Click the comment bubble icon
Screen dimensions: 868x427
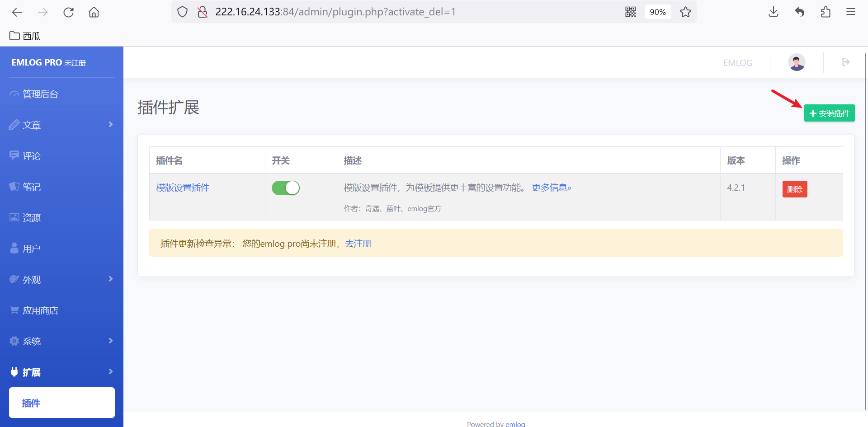[14, 155]
